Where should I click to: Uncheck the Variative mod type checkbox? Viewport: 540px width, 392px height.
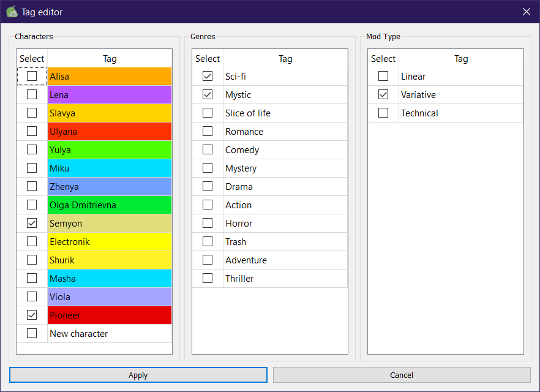[383, 94]
